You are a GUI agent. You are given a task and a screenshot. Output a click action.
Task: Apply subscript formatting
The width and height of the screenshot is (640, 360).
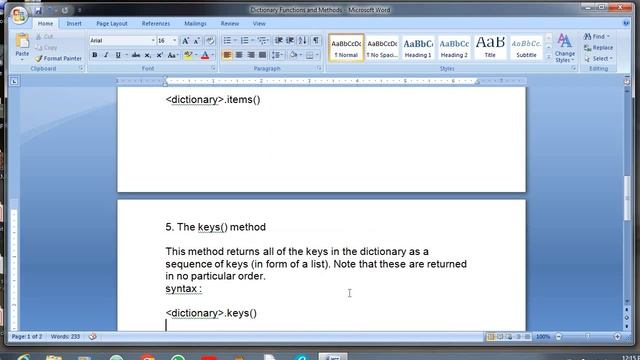click(x=147, y=55)
